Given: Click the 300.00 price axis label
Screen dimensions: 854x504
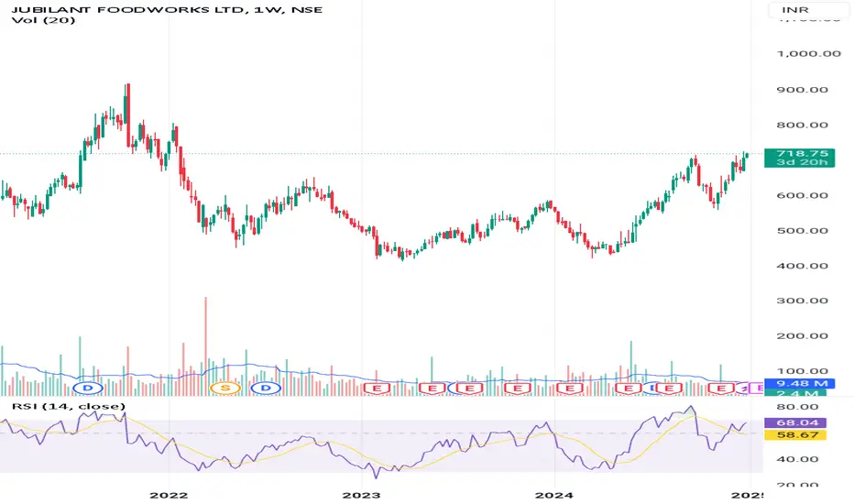Looking at the screenshot, I should (803, 301).
